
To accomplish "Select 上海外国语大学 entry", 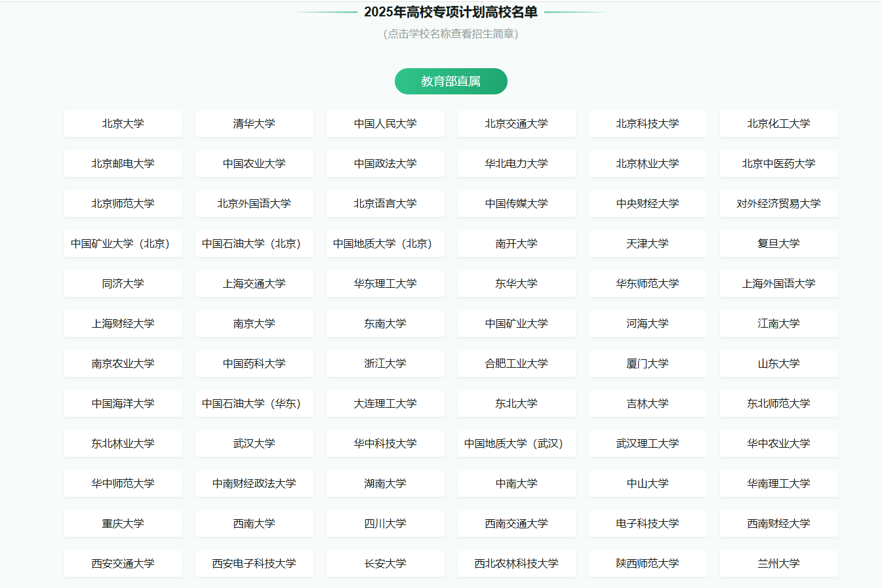I will (778, 284).
